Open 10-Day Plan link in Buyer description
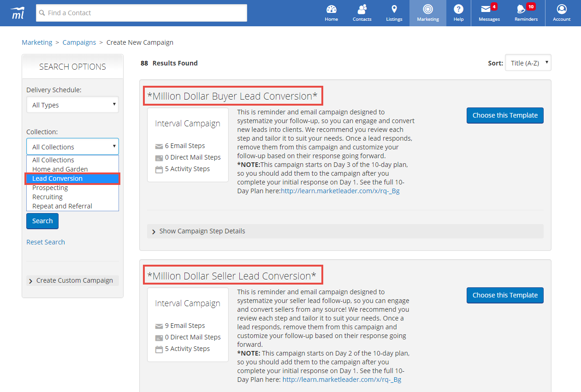Screen dimensions: 581x392 (340, 191)
